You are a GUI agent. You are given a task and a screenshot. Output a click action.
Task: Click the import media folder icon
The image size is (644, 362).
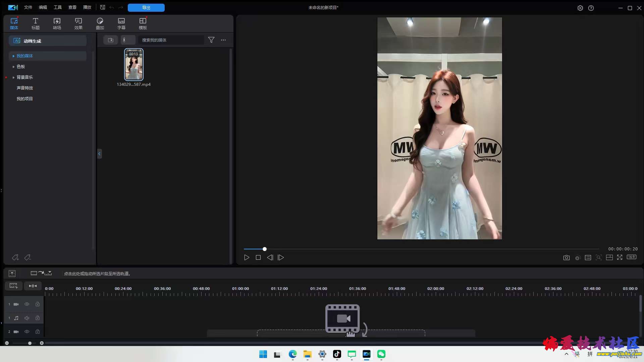(x=111, y=40)
